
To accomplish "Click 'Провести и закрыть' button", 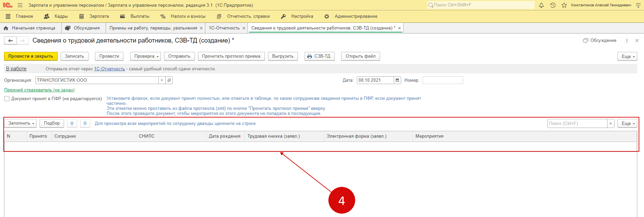I will click(x=31, y=56).
